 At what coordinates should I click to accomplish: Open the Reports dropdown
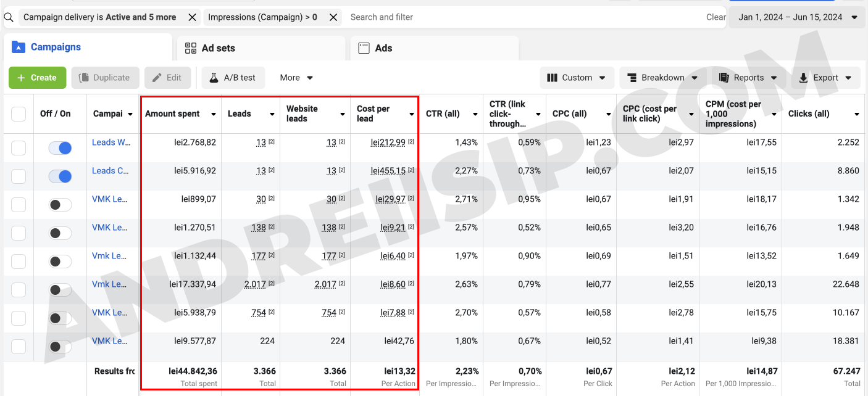point(749,78)
